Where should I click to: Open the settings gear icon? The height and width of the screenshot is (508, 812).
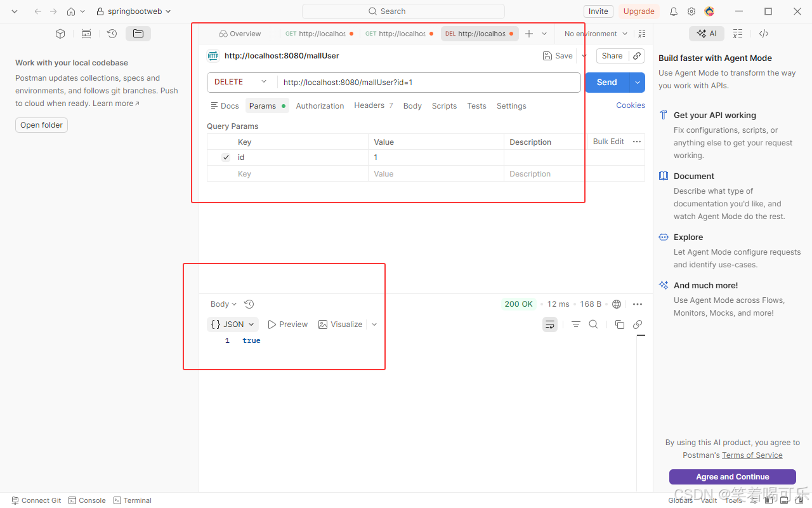click(691, 11)
